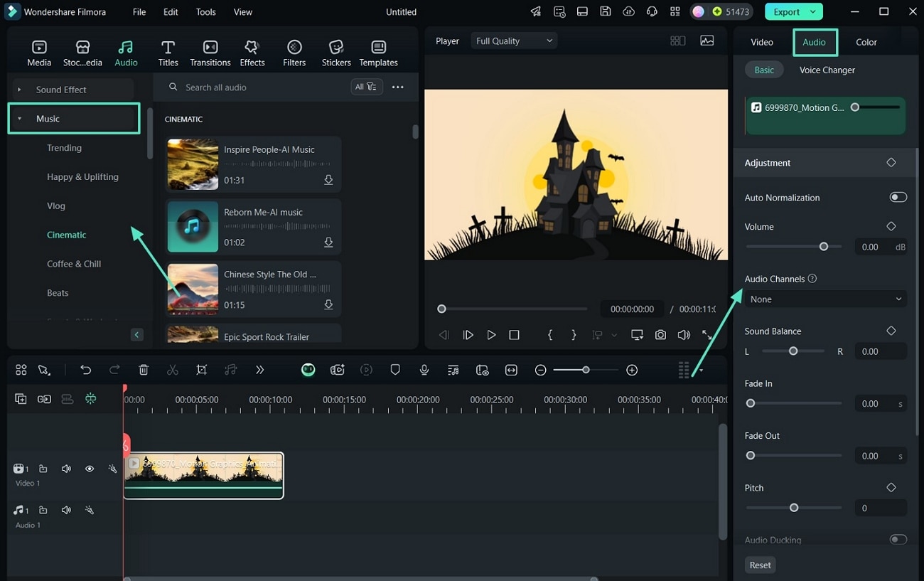The width and height of the screenshot is (924, 581).
Task: Switch to the Color tab
Action: click(x=866, y=43)
